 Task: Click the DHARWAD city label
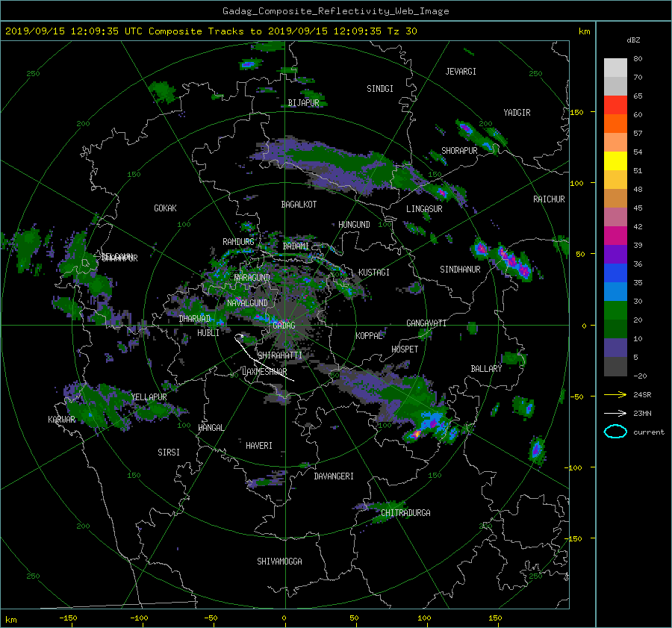coord(195,319)
